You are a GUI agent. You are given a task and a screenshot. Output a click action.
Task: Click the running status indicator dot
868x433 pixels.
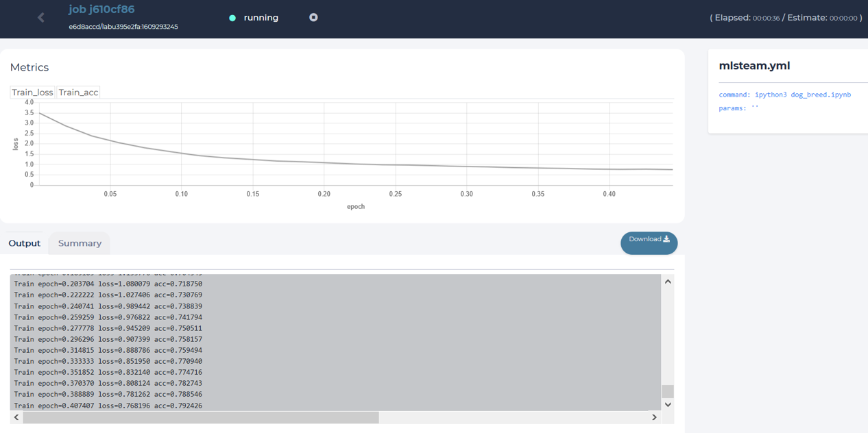click(232, 18)
